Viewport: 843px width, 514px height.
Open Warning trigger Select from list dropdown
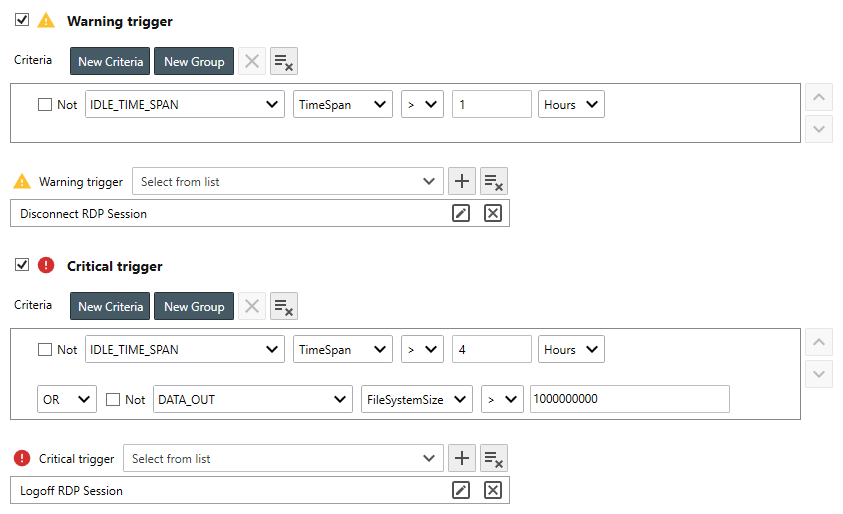click(287, 181)
